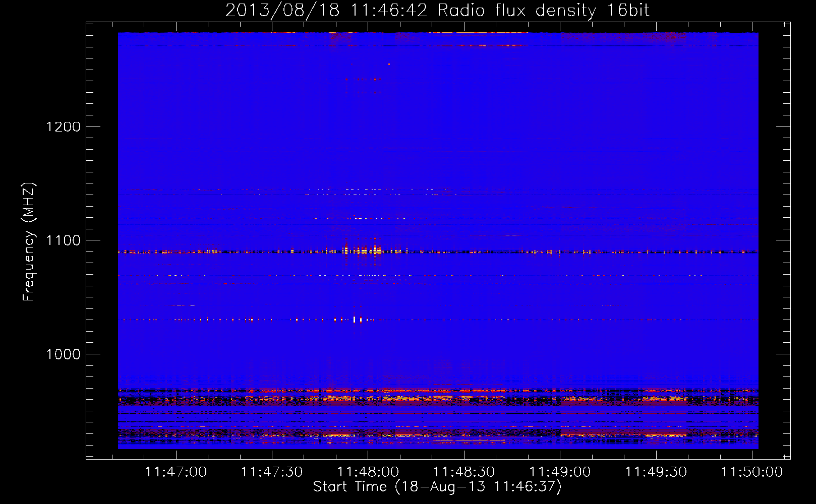The image size is (816, 504).
Task: Click the 11:49:30 time tick label
Action: (x=656, y=472)
